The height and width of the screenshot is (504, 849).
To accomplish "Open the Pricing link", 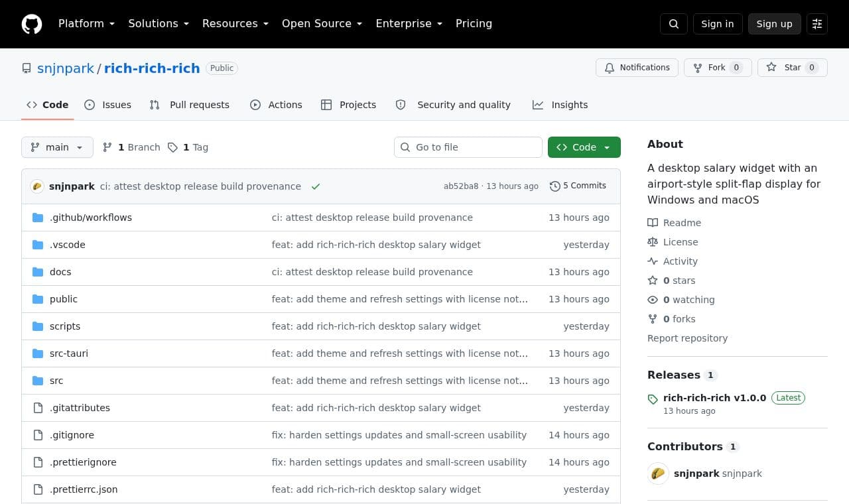I will click(x=474, y=24).
